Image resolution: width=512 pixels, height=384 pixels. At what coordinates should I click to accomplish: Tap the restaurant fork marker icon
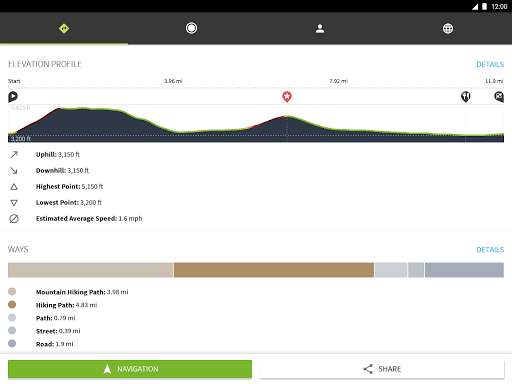click(466, 97)
